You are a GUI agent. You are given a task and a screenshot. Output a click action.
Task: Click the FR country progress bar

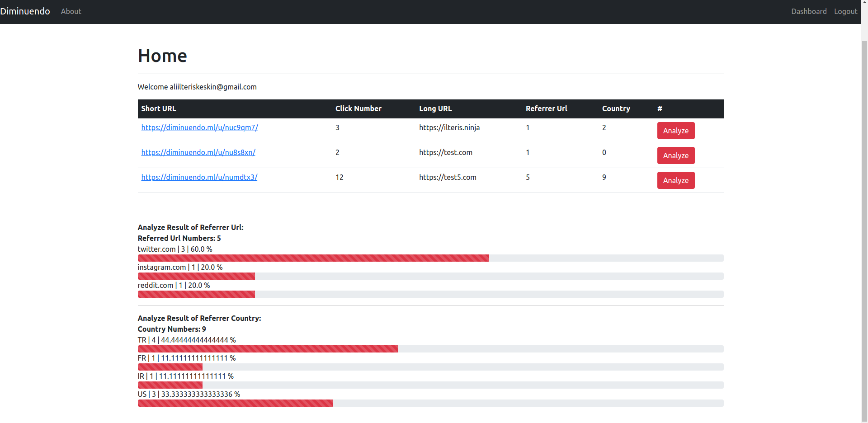(170, 367)
